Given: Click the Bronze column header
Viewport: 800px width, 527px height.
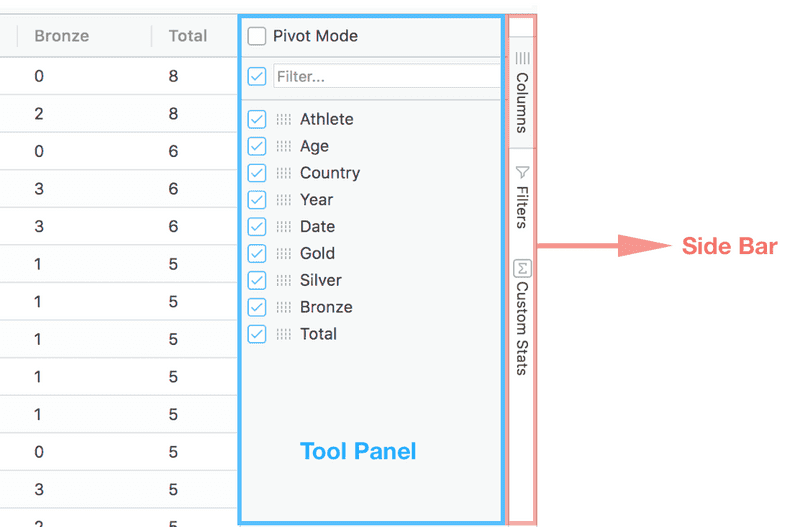Looking at the screenshot, I should pos(62,36).
